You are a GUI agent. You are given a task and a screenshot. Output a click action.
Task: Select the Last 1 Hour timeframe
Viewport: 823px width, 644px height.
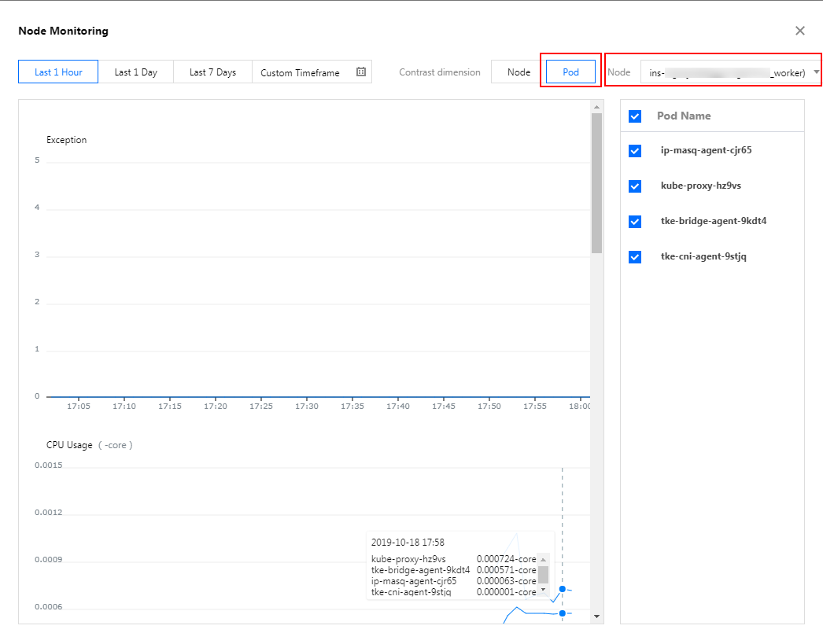click(58, 72)
